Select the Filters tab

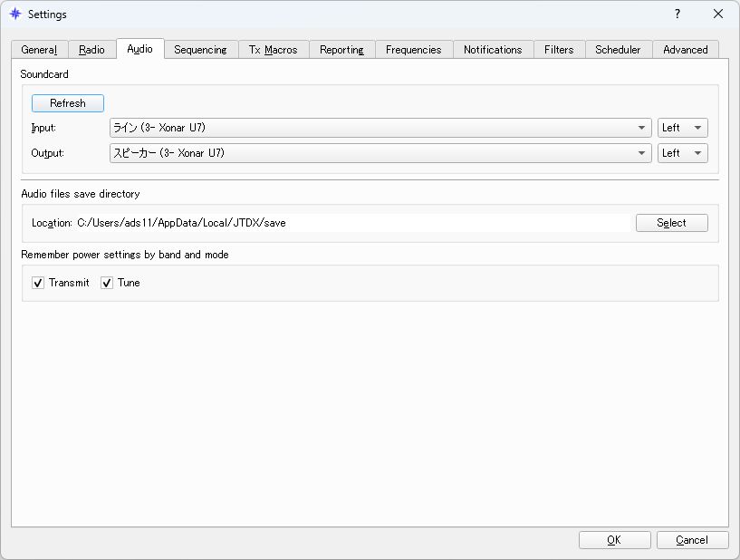pos(559,50)
